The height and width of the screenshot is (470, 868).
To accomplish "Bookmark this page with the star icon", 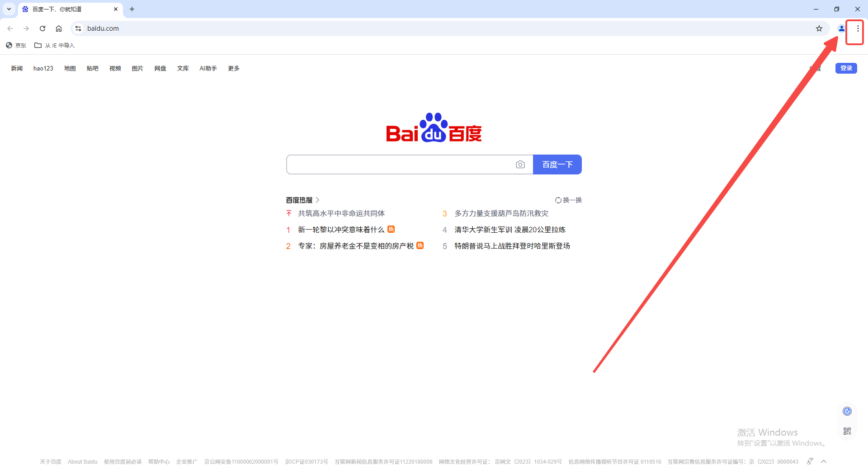I will 819,28.
